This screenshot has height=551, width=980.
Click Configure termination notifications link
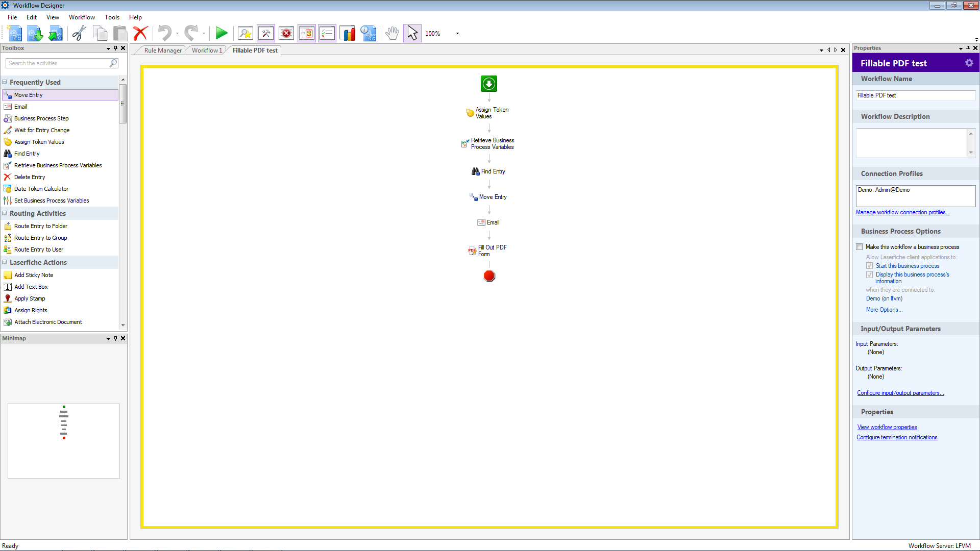point(897,437)
